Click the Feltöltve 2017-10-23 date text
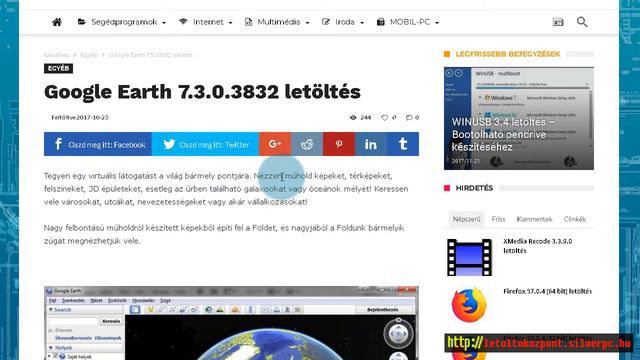The width and height of the screenshot is (640, 360). tap(80, 118)
